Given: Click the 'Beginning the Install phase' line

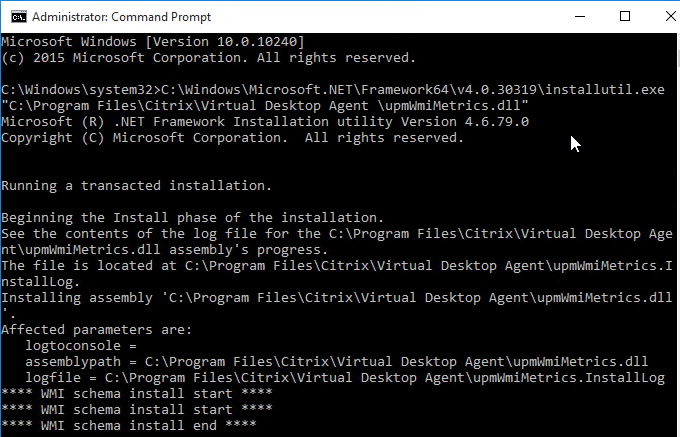Looking at the screenshot, I should (193, 218).
